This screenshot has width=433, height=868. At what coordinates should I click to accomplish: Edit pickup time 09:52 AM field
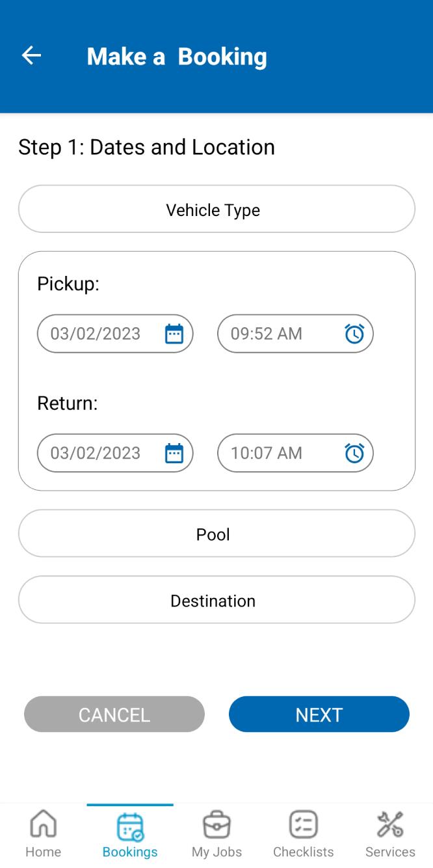(295, 334)
